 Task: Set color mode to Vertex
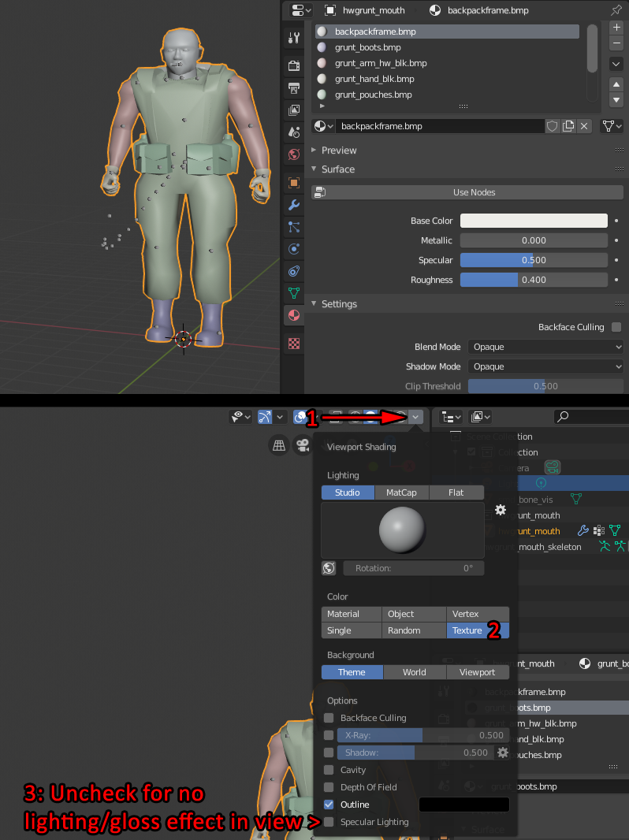478,614
